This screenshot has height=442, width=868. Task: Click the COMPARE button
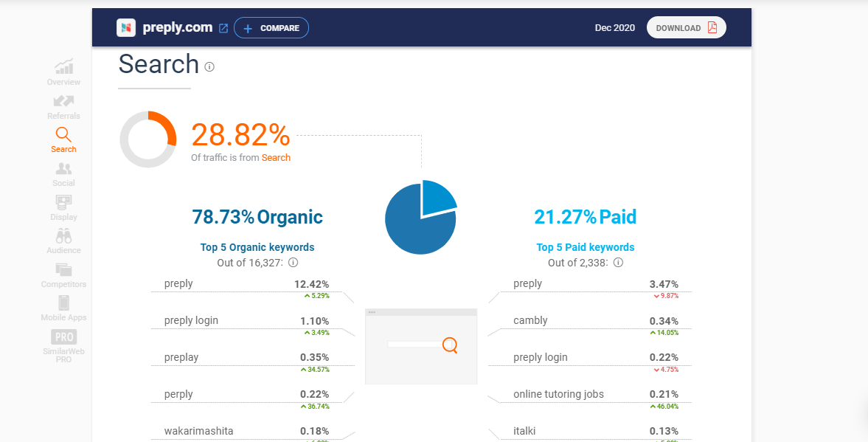(271, 28)
